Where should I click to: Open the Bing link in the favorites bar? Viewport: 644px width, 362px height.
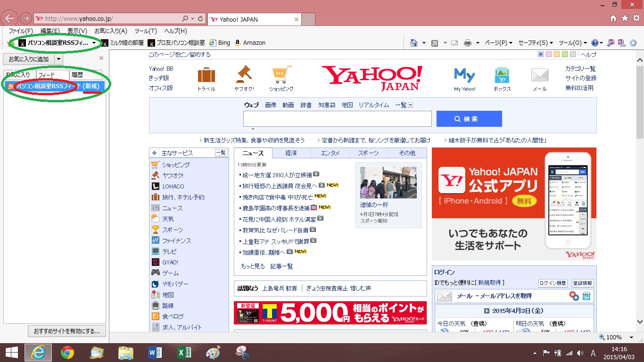click(219, 43)
